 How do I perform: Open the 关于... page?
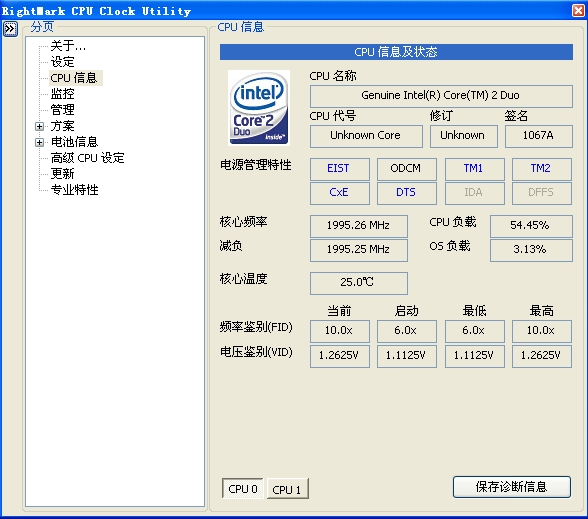pos(68,46)
